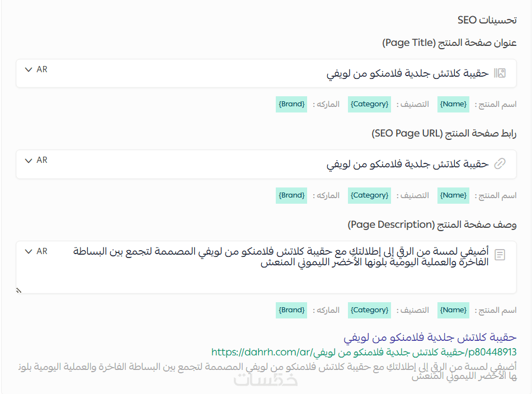532x394 pixels.
Task: Click inside the Page Title text field
Action: coord(266,73)
